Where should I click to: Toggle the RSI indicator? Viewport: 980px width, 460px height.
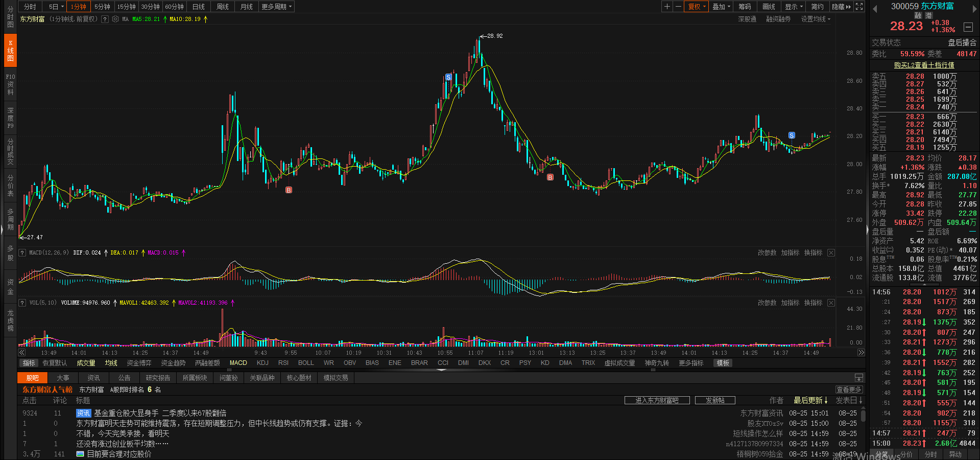pyautogui.click(x=283, y=363)
